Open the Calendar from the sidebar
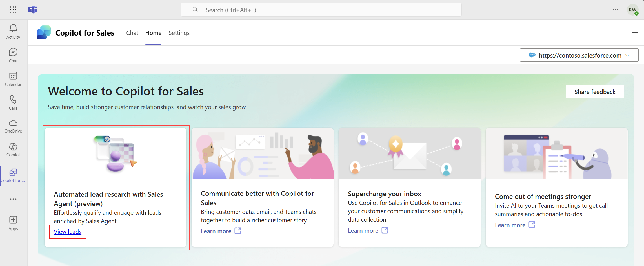The width and height of the screenshot is (644, 266). pos(13,78)
